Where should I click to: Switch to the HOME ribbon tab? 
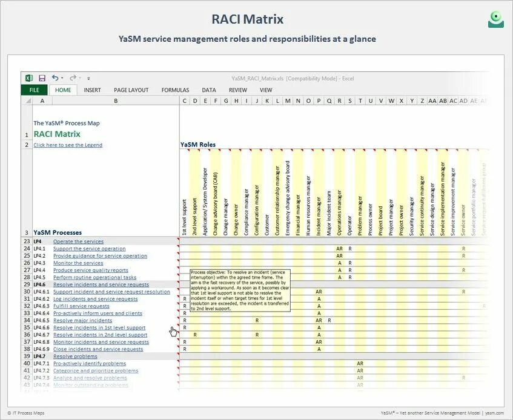(x=63, y=90)
